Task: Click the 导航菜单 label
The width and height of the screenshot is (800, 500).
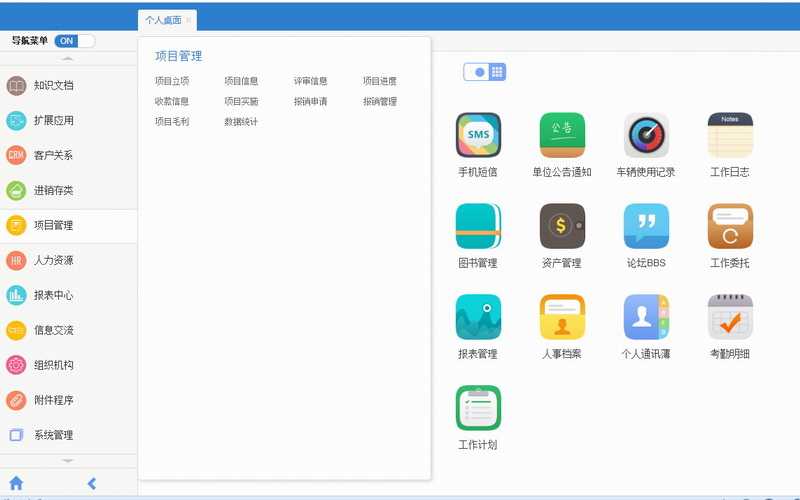Action: (30, 41)
